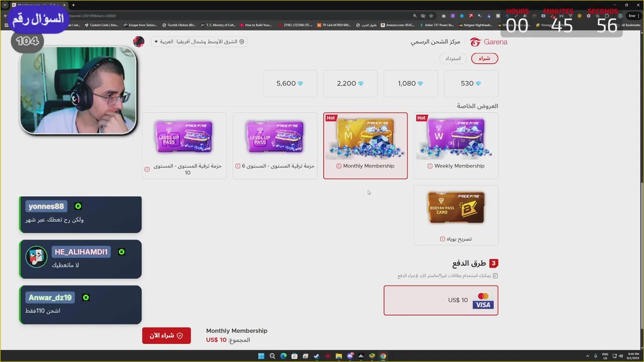This screenshot has width=644, height=362.
Task: Choose the Monthly Membership offer
Action: (x=365, y=146)
